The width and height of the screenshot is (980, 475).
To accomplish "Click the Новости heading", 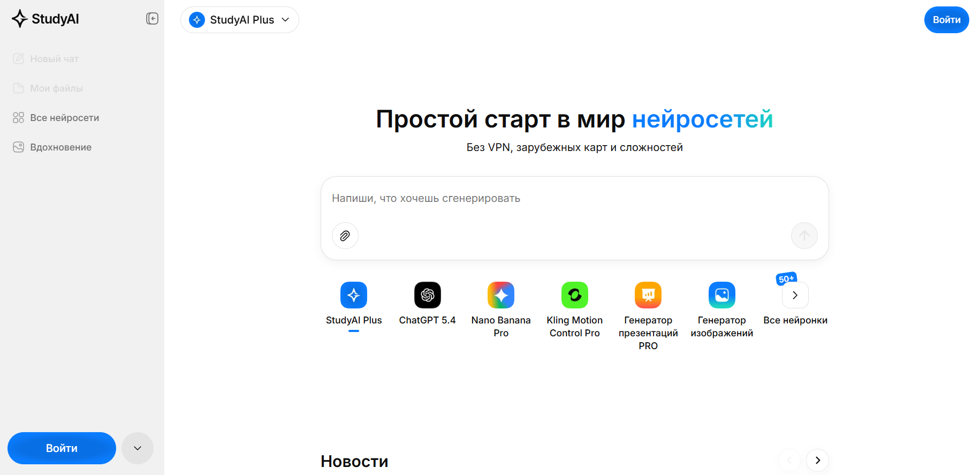I will coord(354,462).
